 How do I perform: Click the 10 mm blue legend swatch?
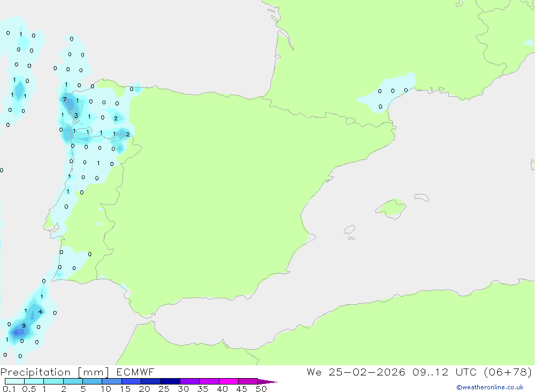pyautogui.click(x=112, y=381)
